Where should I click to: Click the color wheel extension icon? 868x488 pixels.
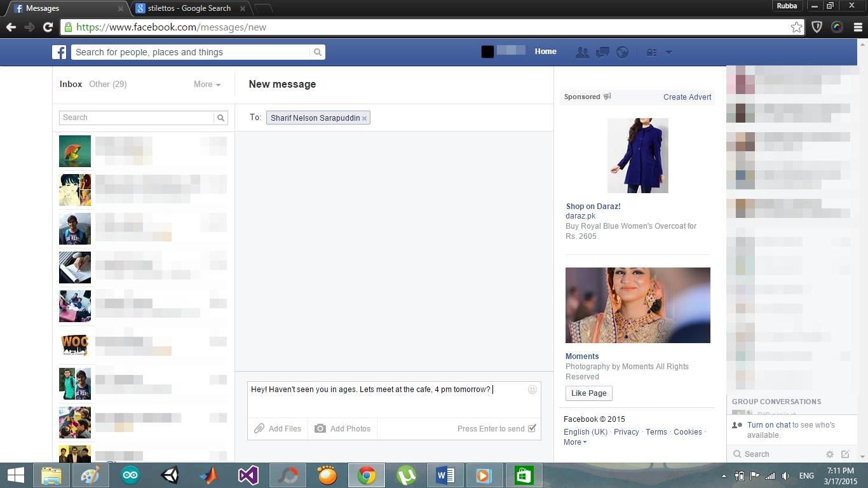point(837,27)
